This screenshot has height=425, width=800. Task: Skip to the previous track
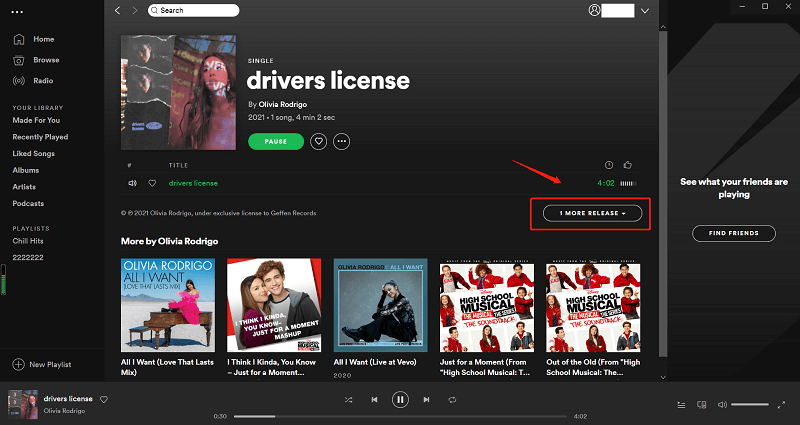374,400
